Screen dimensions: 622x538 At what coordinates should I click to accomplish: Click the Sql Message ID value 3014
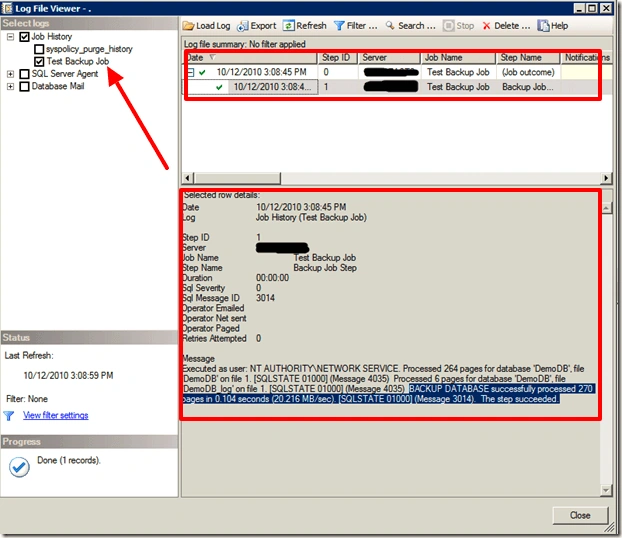coord(265,298)
